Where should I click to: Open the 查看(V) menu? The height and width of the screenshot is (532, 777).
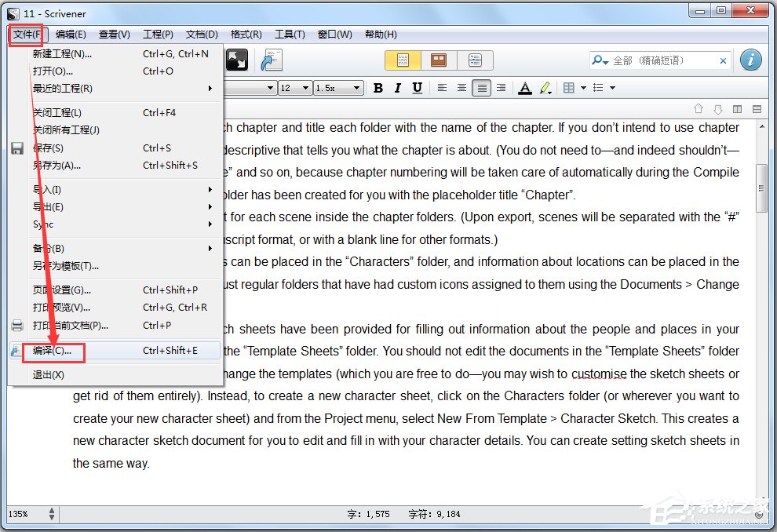(x=115, y=35)
